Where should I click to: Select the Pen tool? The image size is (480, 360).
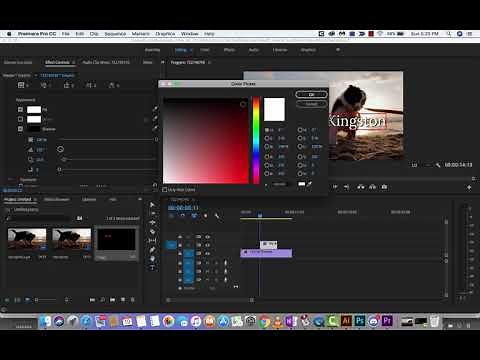pyautogui.click(x=153, y=249)
